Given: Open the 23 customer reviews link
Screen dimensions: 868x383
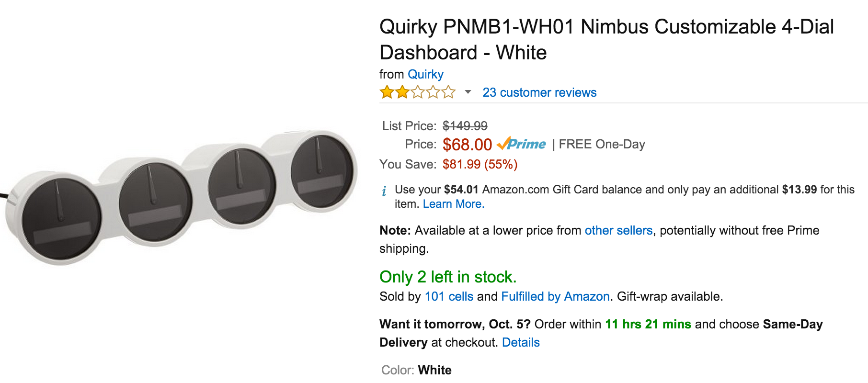Looking at the screenshot, I should pyautogui.click(x=539, y=92).
